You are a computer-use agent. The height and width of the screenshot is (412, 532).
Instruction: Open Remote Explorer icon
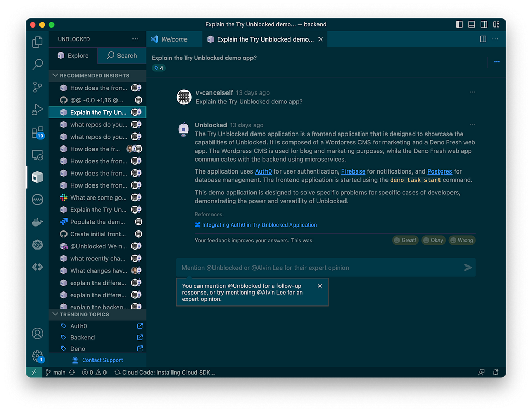[37, 155]
